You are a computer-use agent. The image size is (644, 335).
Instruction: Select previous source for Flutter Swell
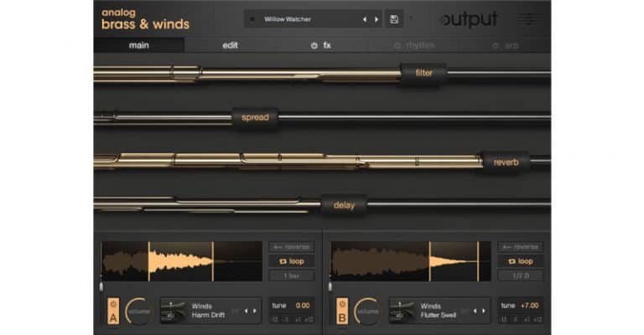475,312
